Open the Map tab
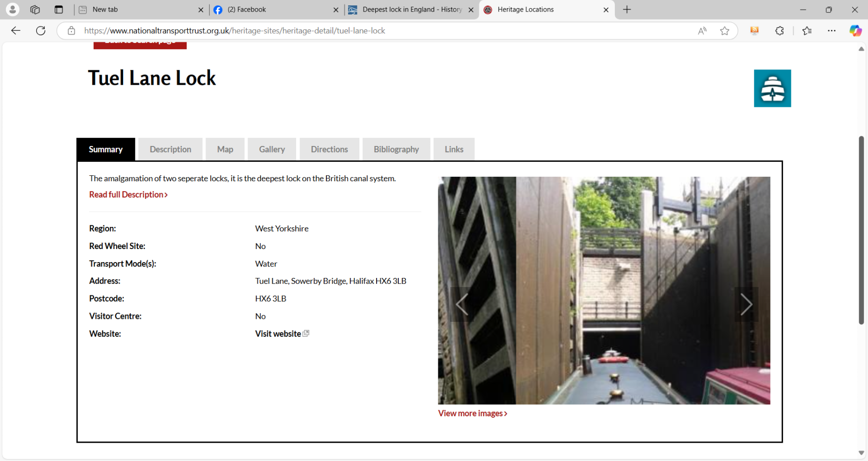 tap(225, 149)
